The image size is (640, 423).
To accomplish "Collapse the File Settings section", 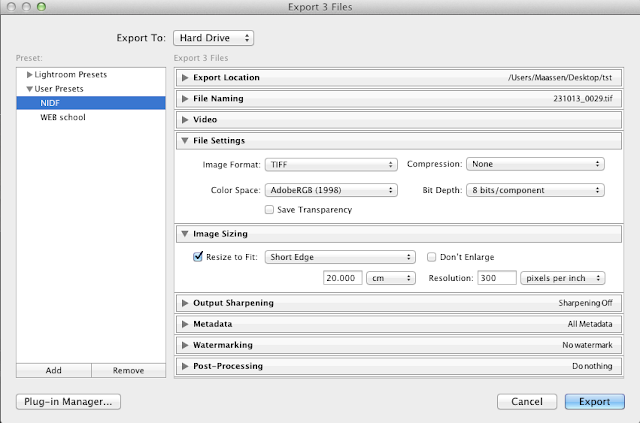I will pyautogui.click(x=185, y=140).
